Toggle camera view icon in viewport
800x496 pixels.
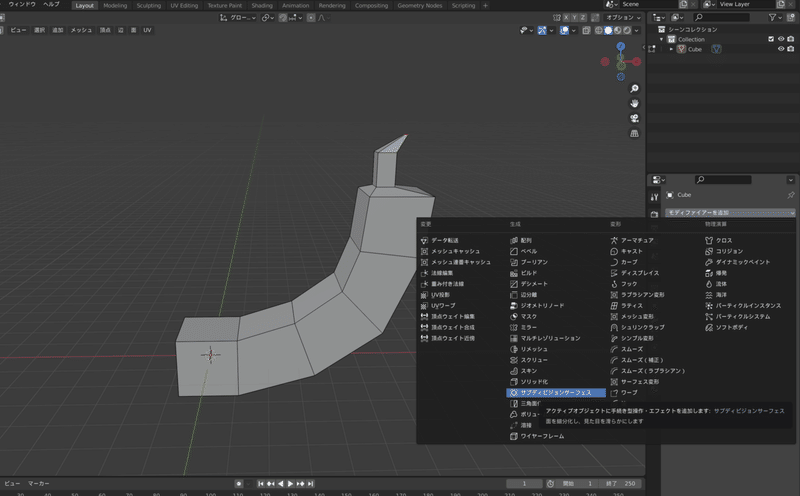pos(634,118)
